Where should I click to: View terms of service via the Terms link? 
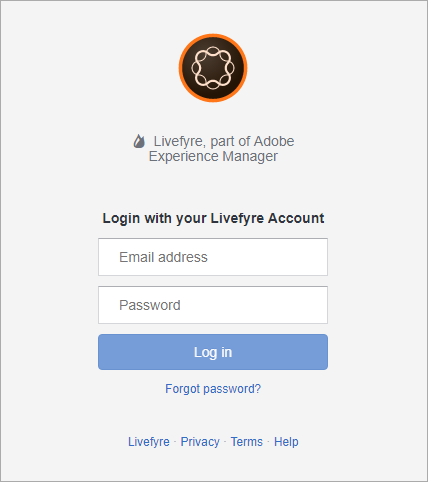247,442
